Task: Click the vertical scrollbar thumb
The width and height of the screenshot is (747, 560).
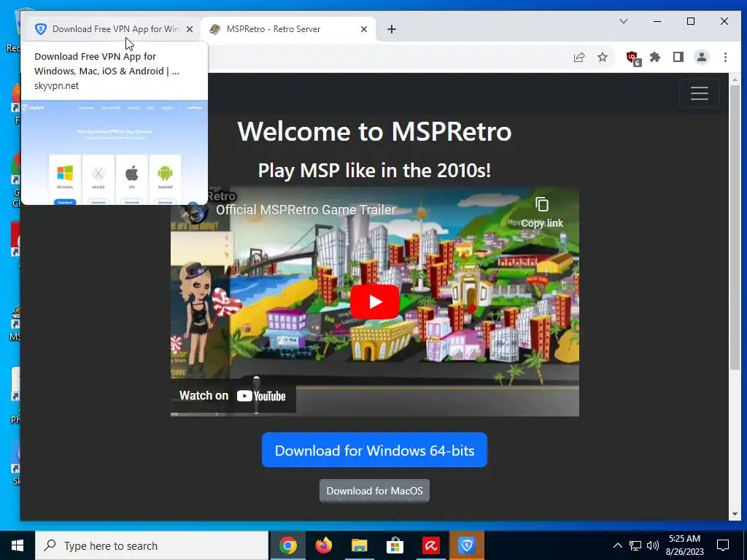Action: pos(735,227)
